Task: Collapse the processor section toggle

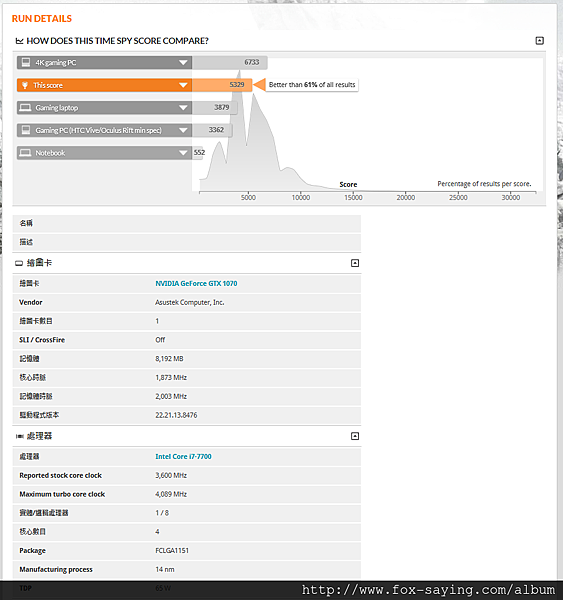Action: [355, 436]
